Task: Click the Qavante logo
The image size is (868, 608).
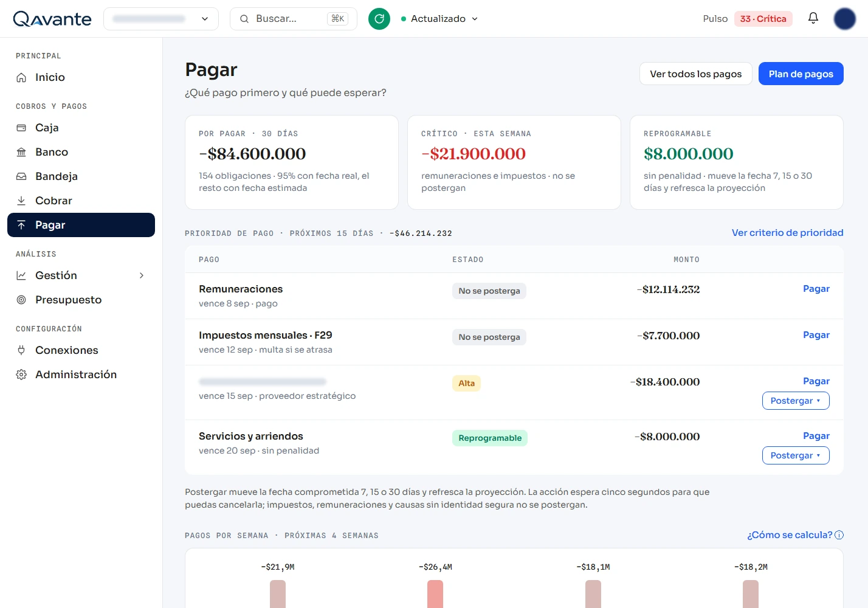Action: pos(52,19)
